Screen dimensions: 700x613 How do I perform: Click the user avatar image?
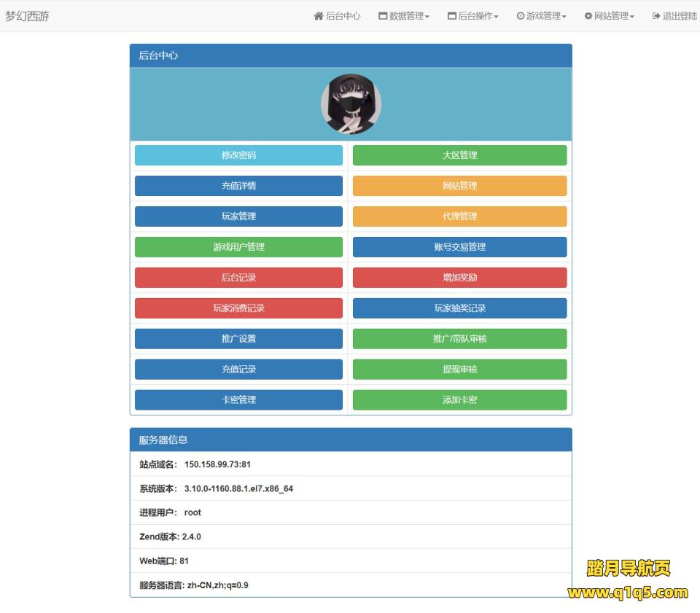point(351,103)
